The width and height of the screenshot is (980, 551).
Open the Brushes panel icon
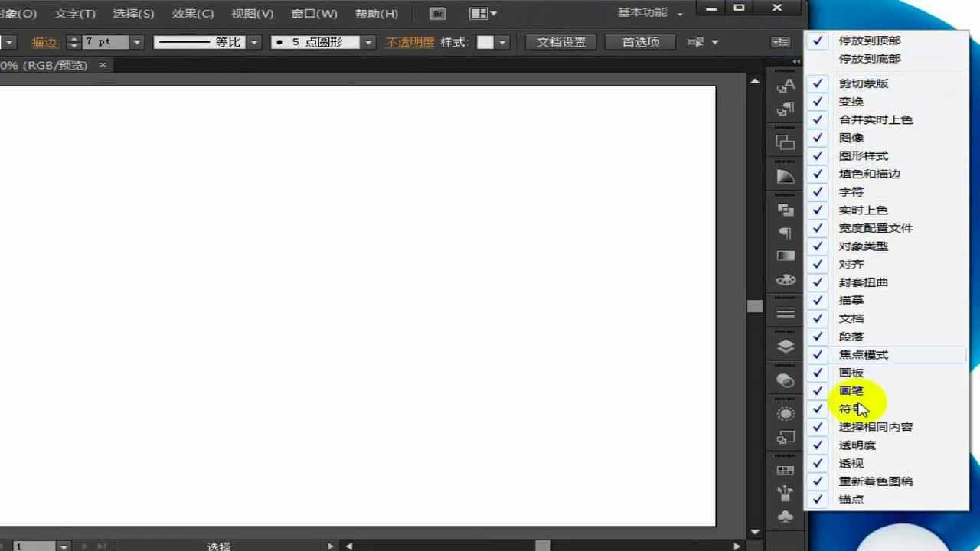pos(786,494)
